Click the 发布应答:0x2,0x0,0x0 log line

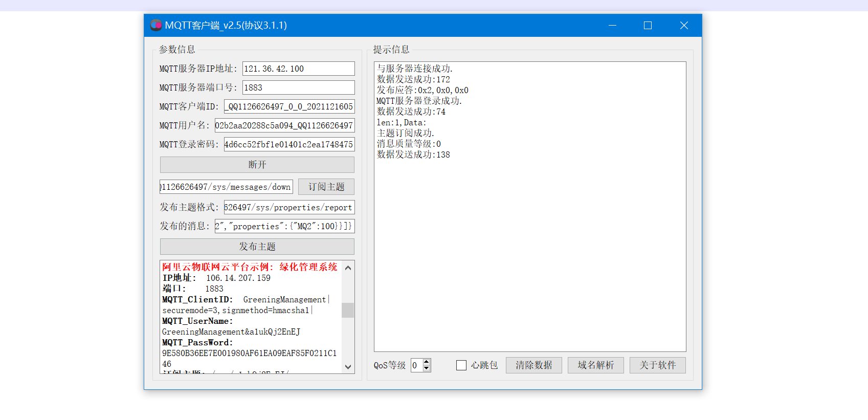pyautogui.click(x=422, y=90)
